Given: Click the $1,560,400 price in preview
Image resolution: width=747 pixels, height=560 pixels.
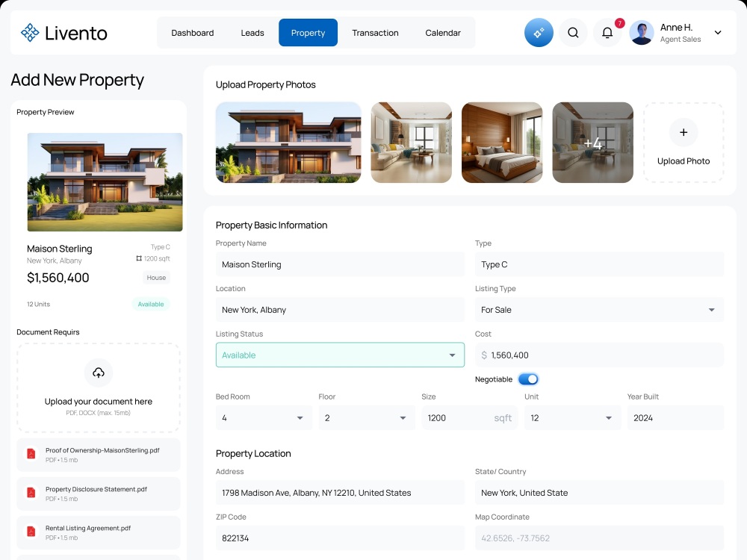Looking at the screenshot, I should (x=58, y=278).
